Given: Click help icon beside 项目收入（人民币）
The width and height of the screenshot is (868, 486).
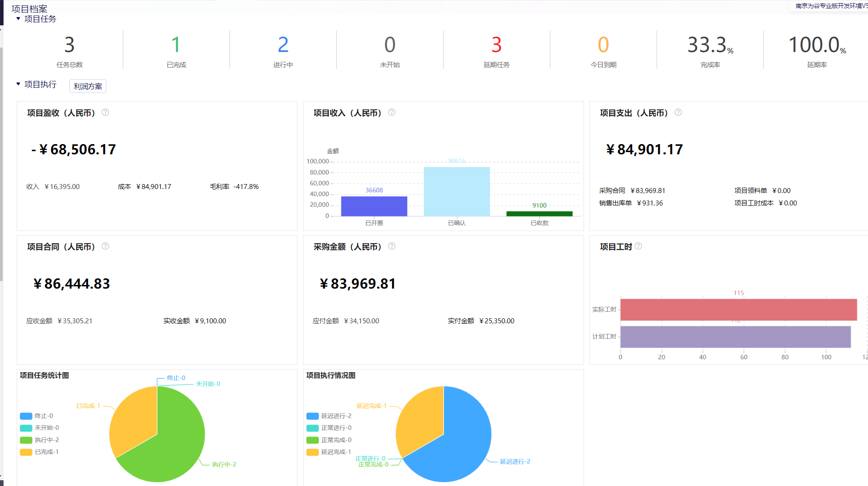Looking at the screenshot, I should click(x=392, y=112).
